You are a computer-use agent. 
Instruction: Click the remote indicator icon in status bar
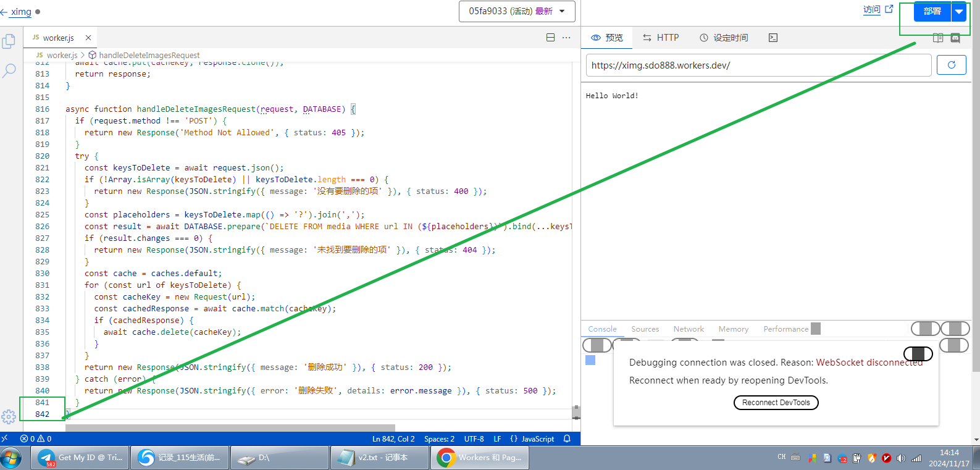pos(5,439)
